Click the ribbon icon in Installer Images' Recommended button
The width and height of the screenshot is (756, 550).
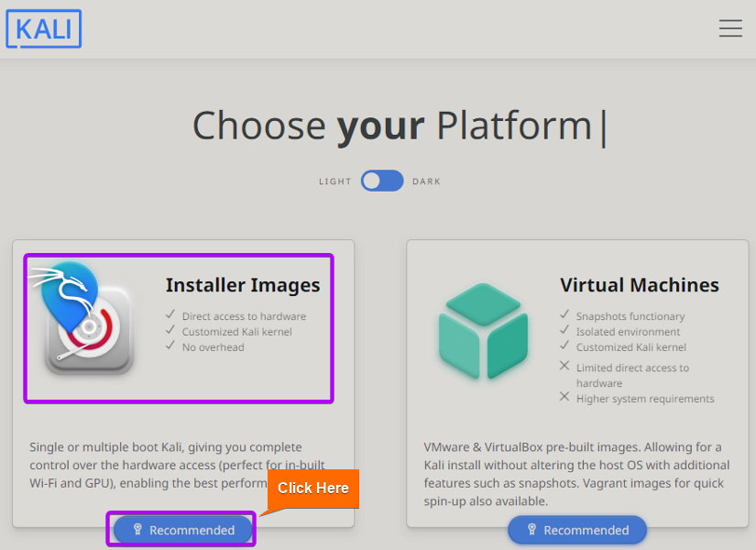point(137,529)
